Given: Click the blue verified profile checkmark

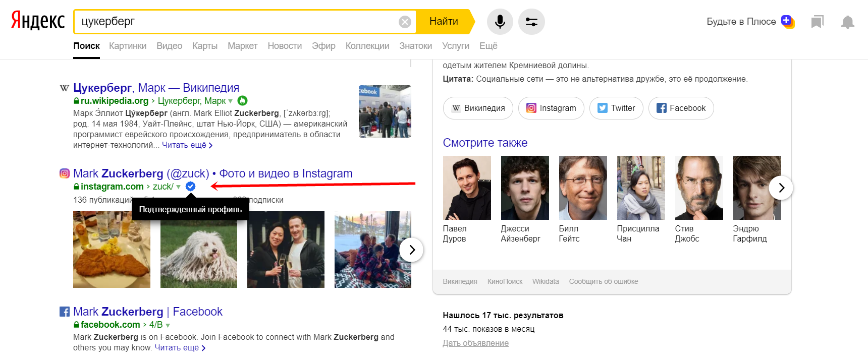Looking at the screenshot, I should [x=190, y=187].
